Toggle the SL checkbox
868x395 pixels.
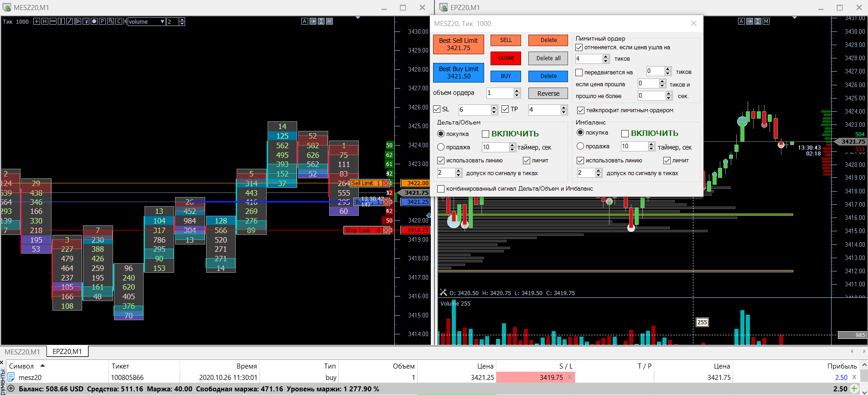click(x=437, y=109)
